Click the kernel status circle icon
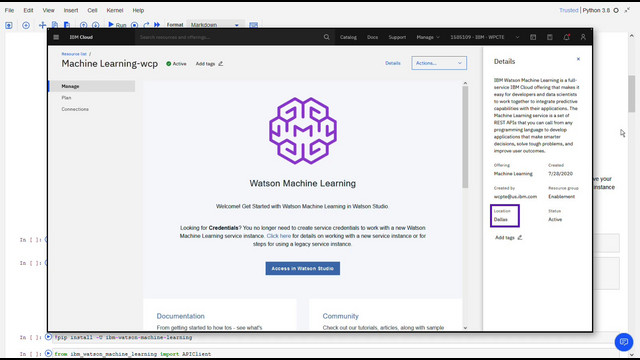 (616, 10)
